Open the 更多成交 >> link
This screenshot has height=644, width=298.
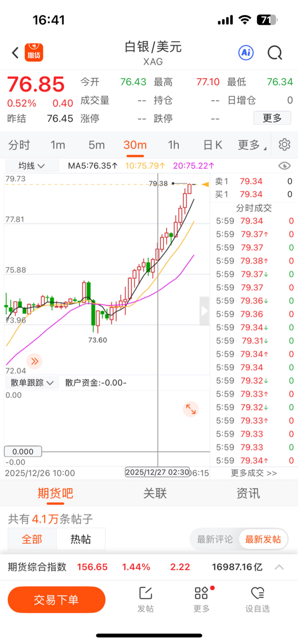(253, 473)
